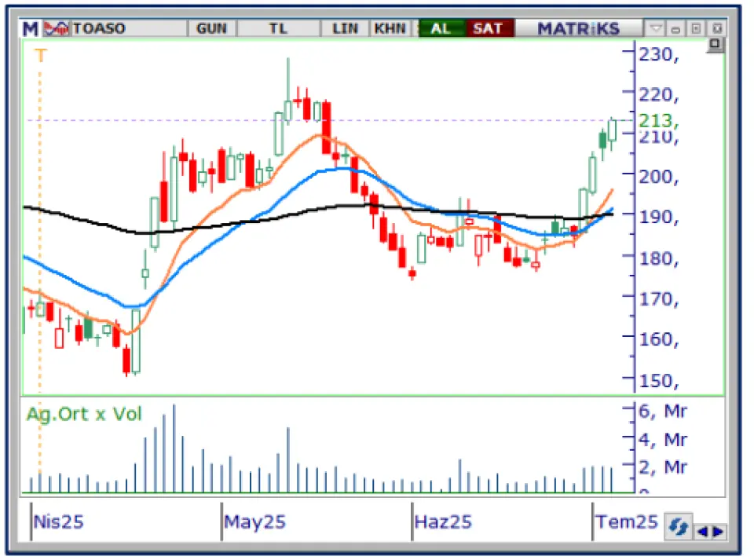This screenshot has width=754, height=560.
Task: Open the dropdown arrow next to MATRIKS
Action: 656,29
